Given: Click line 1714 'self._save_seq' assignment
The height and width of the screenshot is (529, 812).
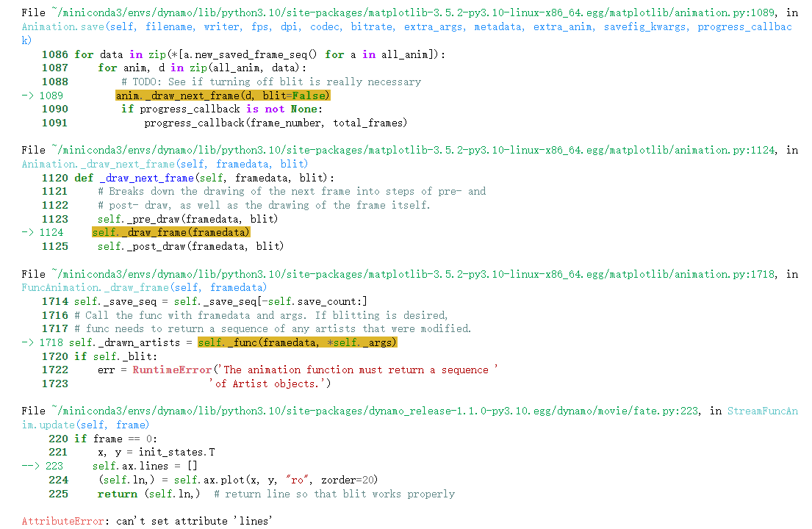Looking at the screenshot, I should point(220,301).
